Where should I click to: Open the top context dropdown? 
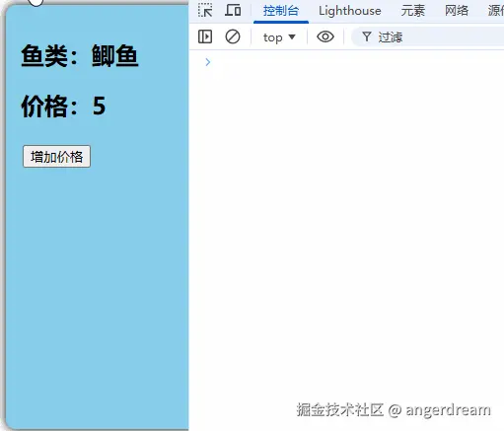(279, 37)
